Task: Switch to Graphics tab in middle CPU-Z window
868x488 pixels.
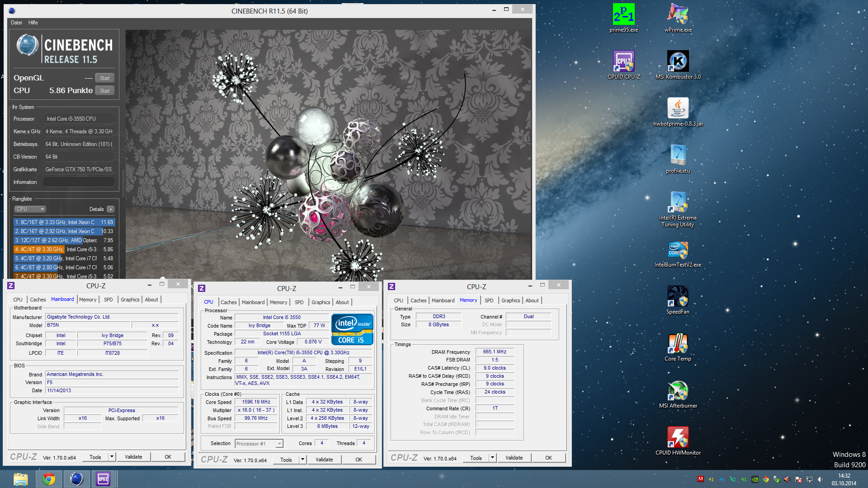Action: click(321, 302)
